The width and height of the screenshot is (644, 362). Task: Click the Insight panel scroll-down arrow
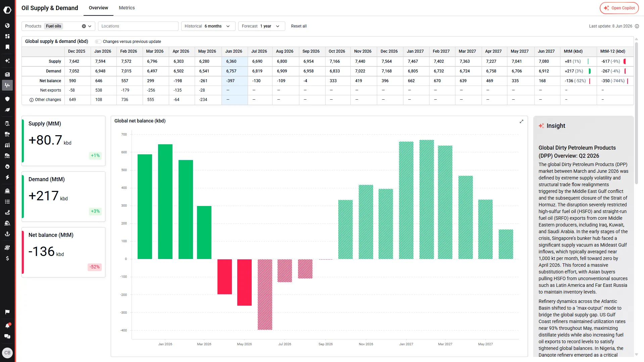pyautogui.click(x=636, y=354)
